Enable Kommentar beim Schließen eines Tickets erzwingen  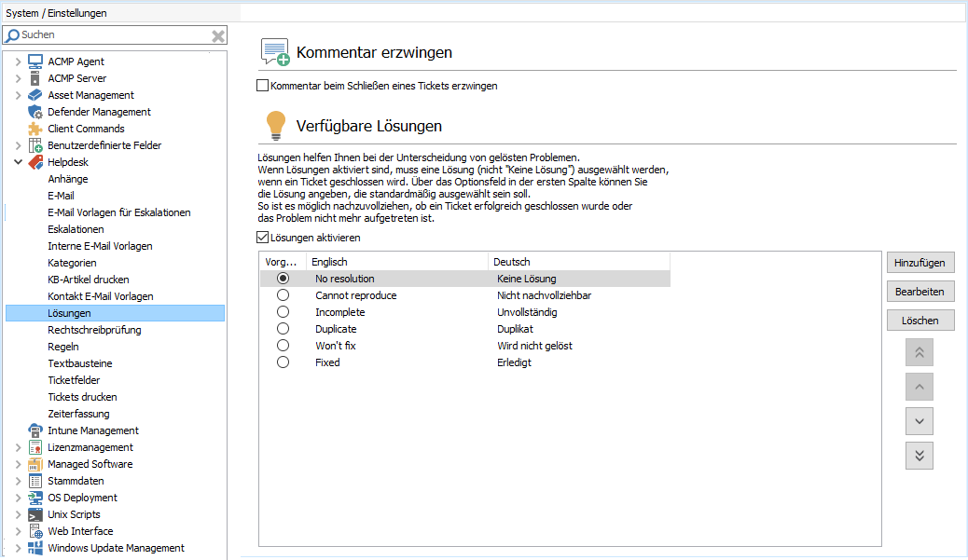point(262,85)
